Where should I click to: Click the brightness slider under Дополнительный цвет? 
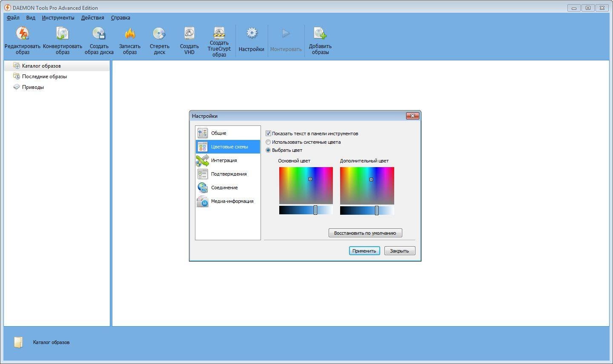coord(367,210)
